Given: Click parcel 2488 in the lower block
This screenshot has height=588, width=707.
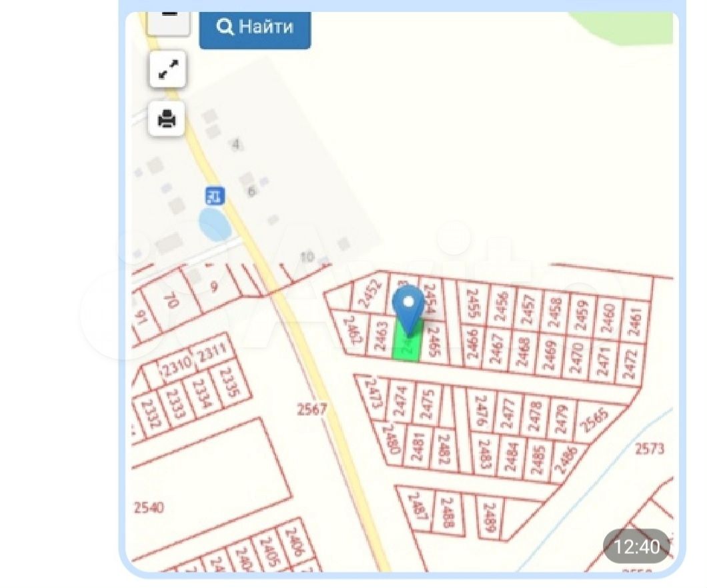Looking at the screenshot, I should coord(448,512).
